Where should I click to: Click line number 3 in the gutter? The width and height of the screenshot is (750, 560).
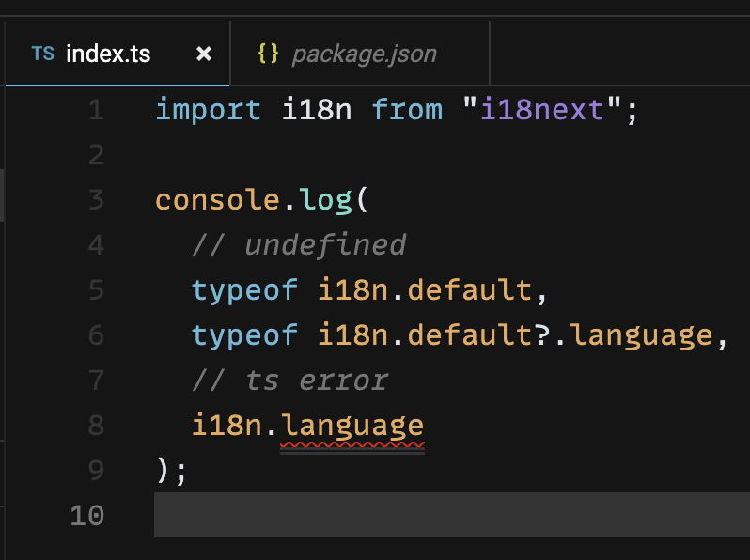point(96,200)
